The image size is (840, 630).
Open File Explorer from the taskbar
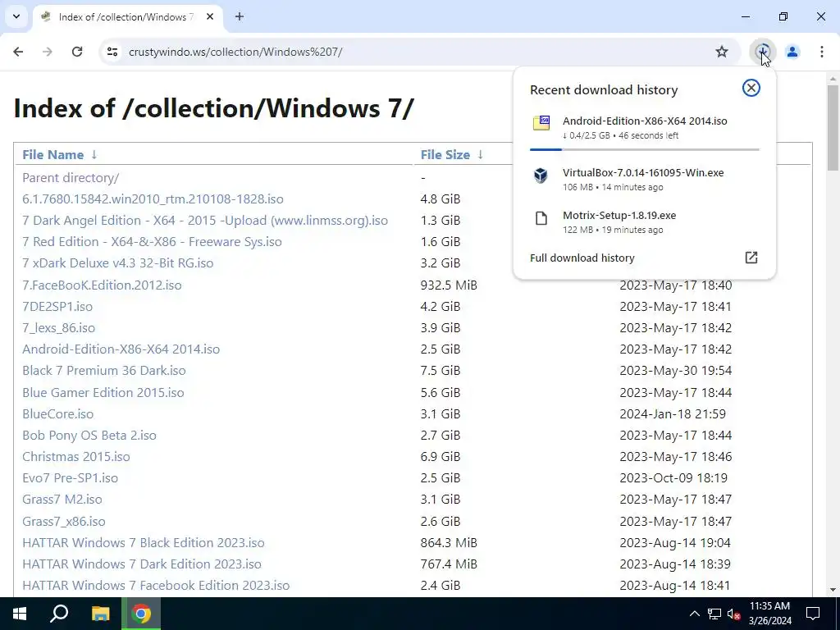pyautogui.click(x=100, y=614)
